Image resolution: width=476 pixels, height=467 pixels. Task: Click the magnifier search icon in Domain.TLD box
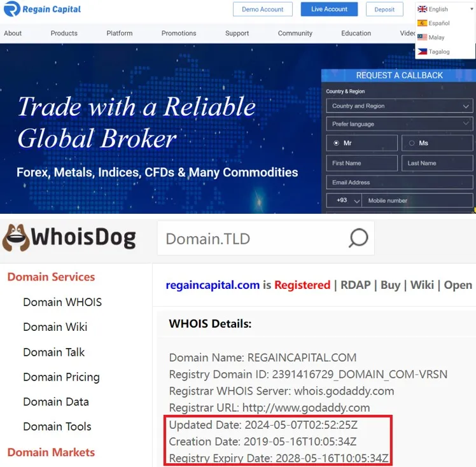coord(358,238)
